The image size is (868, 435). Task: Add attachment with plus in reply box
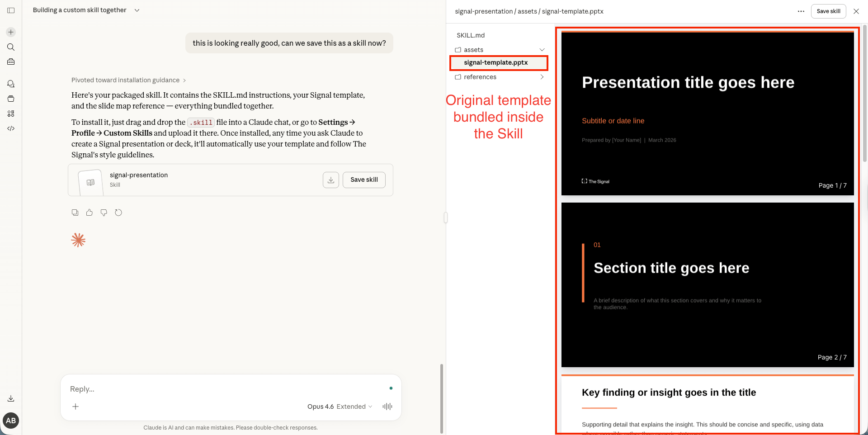point(75,407)
